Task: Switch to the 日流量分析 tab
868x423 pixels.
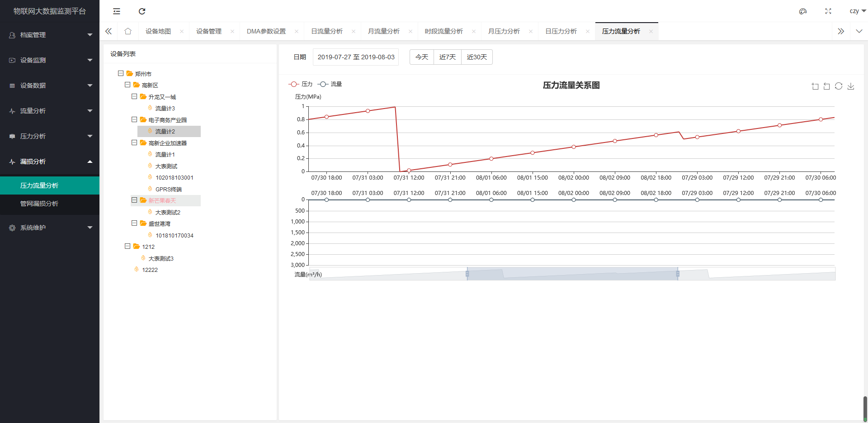Action: tap(327, 31)
